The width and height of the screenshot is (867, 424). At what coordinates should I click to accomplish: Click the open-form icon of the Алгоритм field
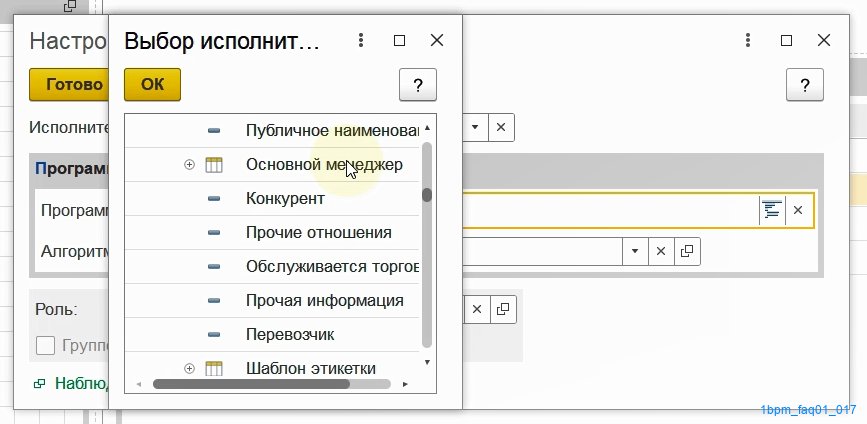686,252
